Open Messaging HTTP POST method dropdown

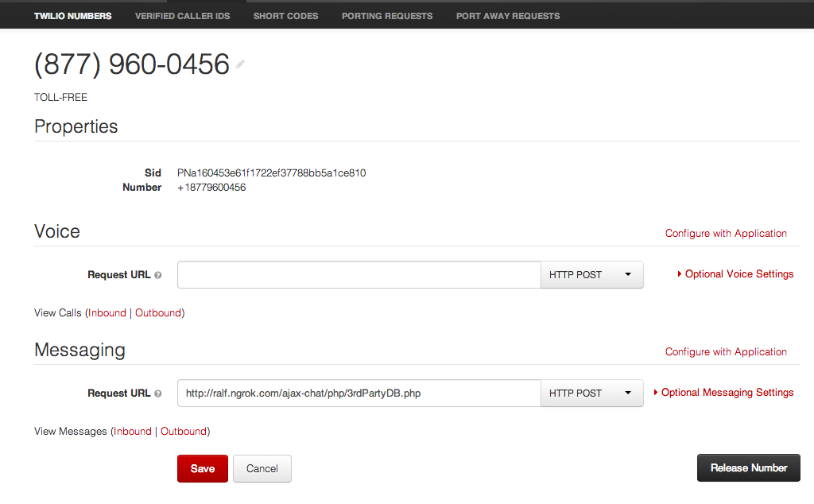591,393
